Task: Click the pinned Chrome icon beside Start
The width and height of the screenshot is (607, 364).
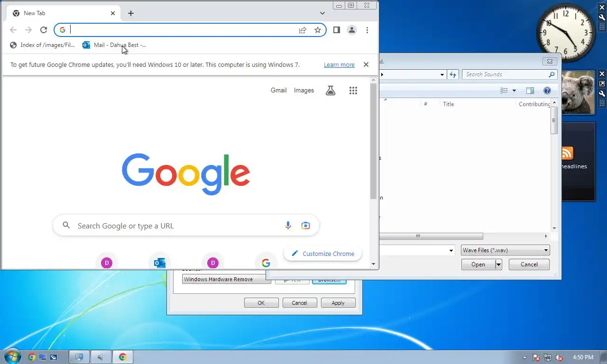Action: (32, 357)
